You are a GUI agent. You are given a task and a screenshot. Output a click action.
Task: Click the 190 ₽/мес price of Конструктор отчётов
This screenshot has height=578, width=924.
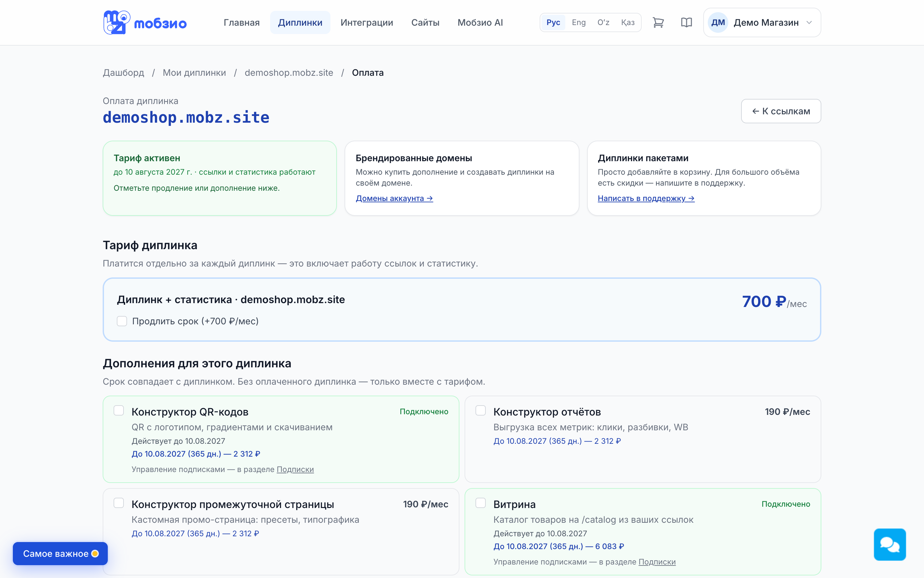point(787,412)
